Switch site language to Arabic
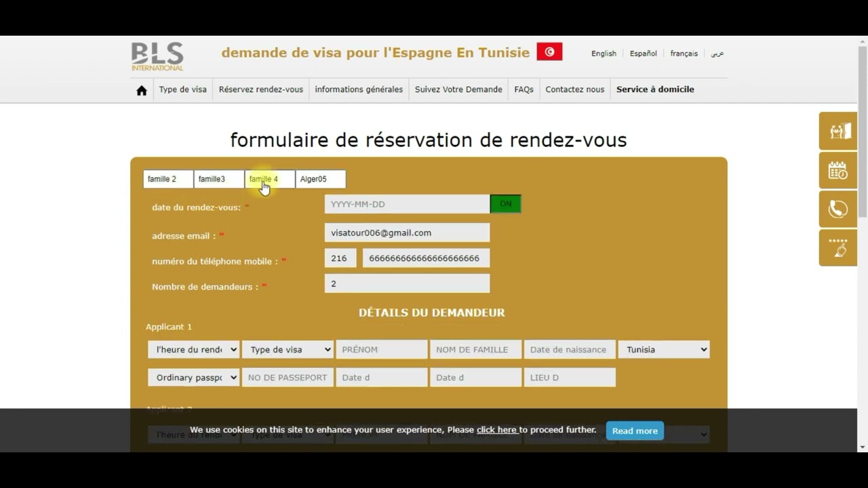The image size is (868, 488). pos(717,54)
